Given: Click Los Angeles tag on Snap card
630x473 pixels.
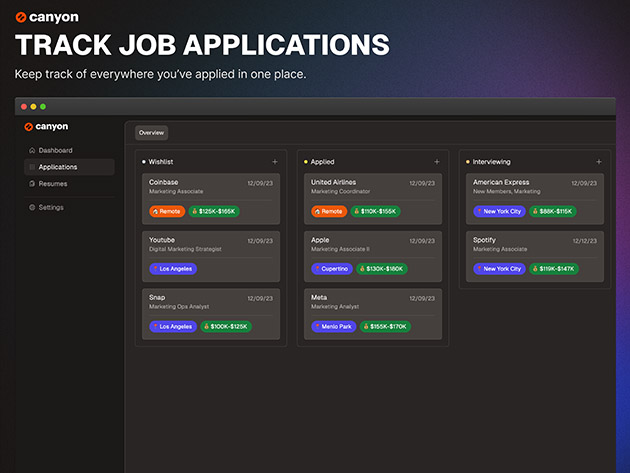Looking at the screenshot, I should (x=173, y=326).
